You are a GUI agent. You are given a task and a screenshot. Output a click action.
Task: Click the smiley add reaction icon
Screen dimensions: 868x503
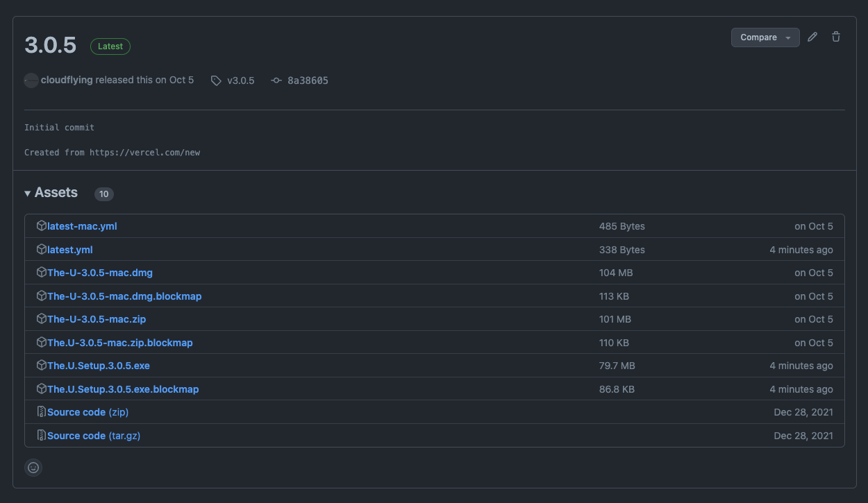33,468
